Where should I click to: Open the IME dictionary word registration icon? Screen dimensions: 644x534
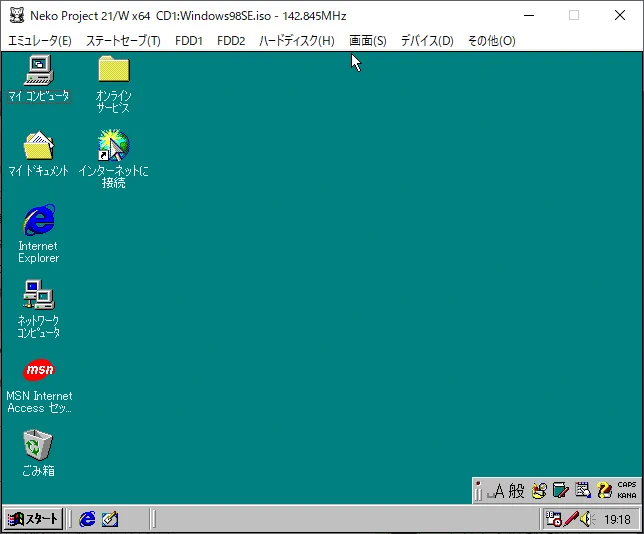coord(561,491)
